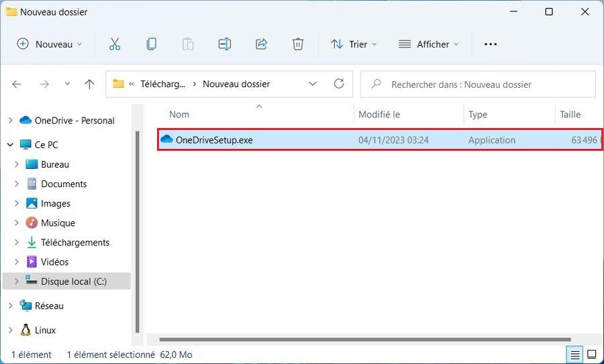Open the Afficher view menu
604x364 pixels.
(429, 44)
